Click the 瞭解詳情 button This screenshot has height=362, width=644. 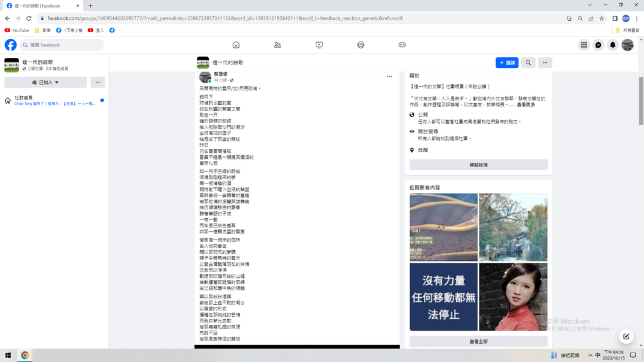(x=478, y=165)
